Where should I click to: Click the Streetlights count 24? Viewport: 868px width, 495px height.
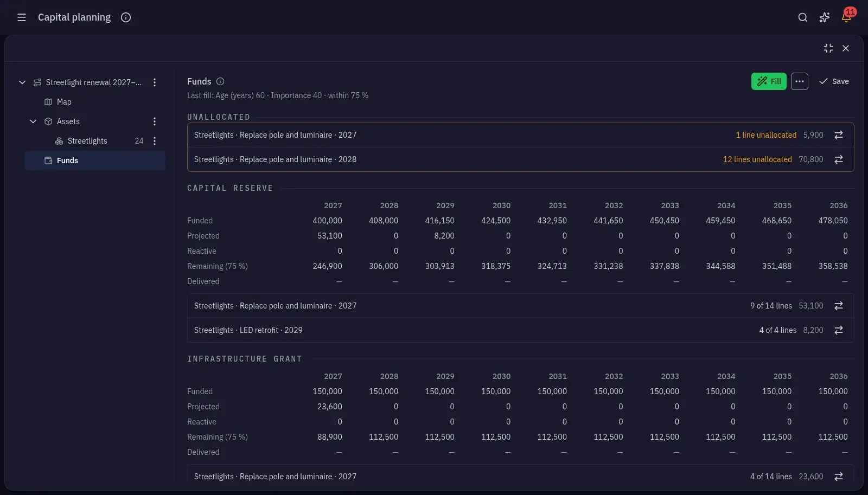pyautogui.click(x=139, y=141)
